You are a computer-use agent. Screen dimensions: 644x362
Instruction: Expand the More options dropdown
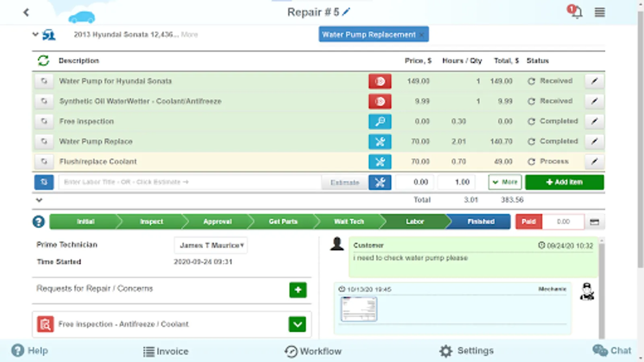(505, 182)
